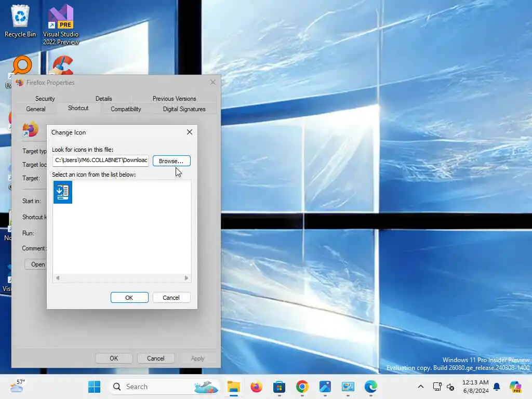Image resolution: width=532 pixels, height=399 pixels.
Task: Open the Details tab in Firefox Properties
Action: 103,99
